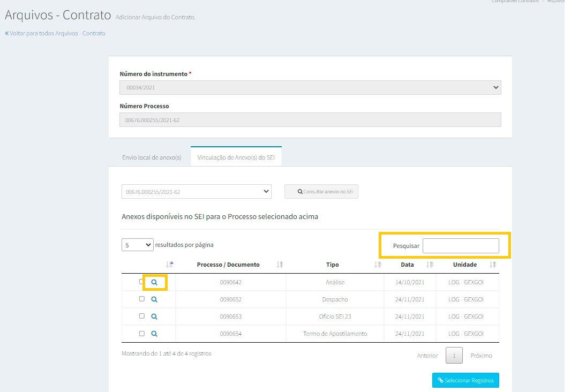
Task: Click Consultar anexos no SEI button
Action: point(321,192)
